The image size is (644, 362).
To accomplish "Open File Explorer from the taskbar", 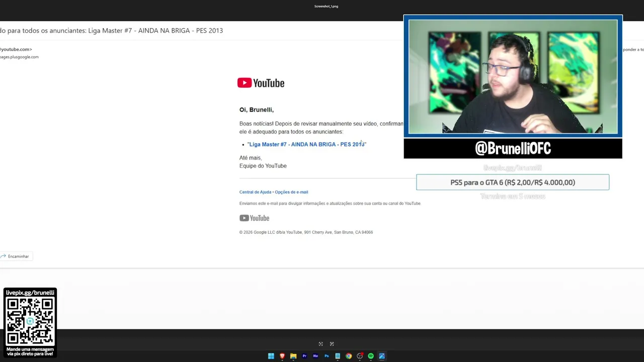I will pos(293,356).
